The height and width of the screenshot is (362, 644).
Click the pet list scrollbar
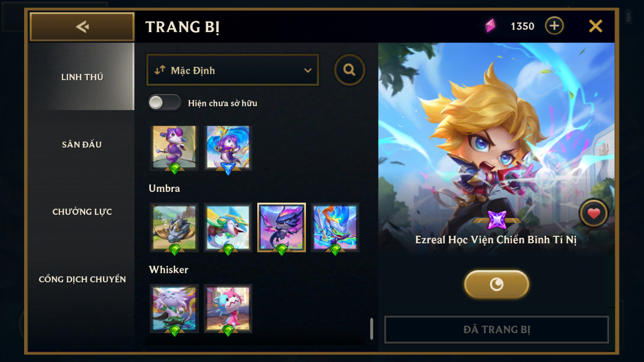[x=371, y=329]
